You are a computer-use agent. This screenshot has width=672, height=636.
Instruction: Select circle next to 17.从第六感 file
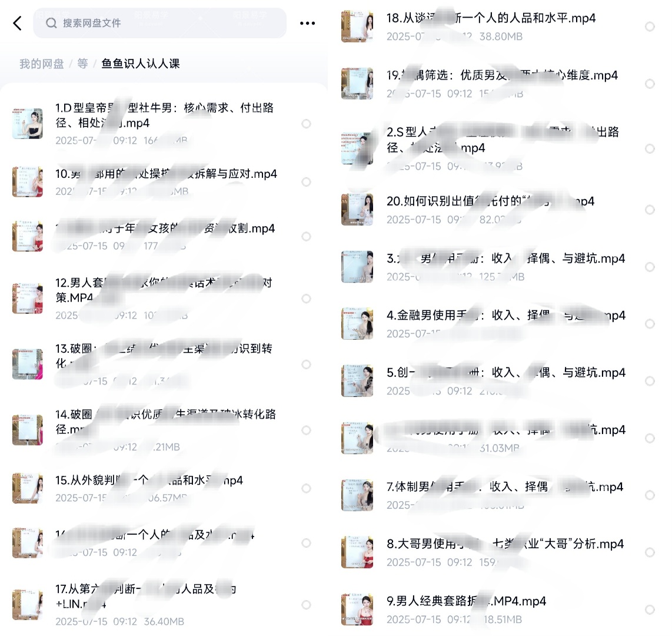306,605
